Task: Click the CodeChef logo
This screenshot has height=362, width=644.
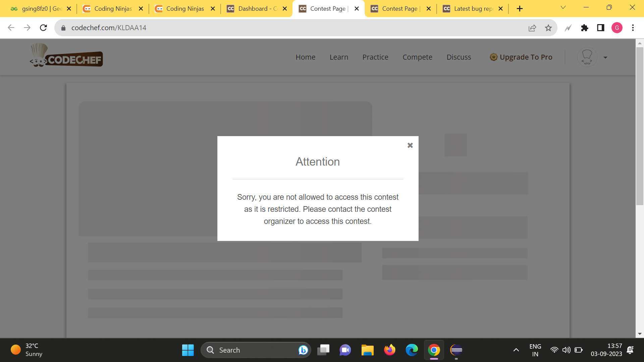Action: coord(66,56)
